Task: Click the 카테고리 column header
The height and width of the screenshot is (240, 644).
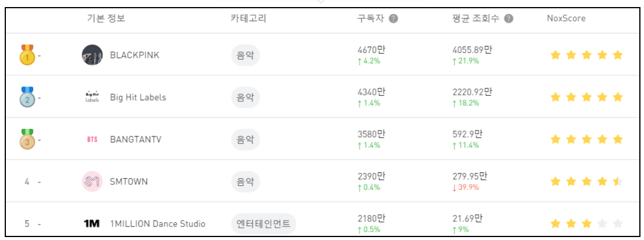Action: coord(248,19)
